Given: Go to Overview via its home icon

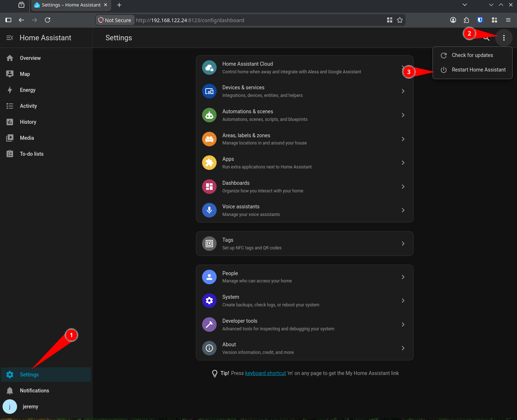Looking at the screenshot, I should (x=10, y=58).
